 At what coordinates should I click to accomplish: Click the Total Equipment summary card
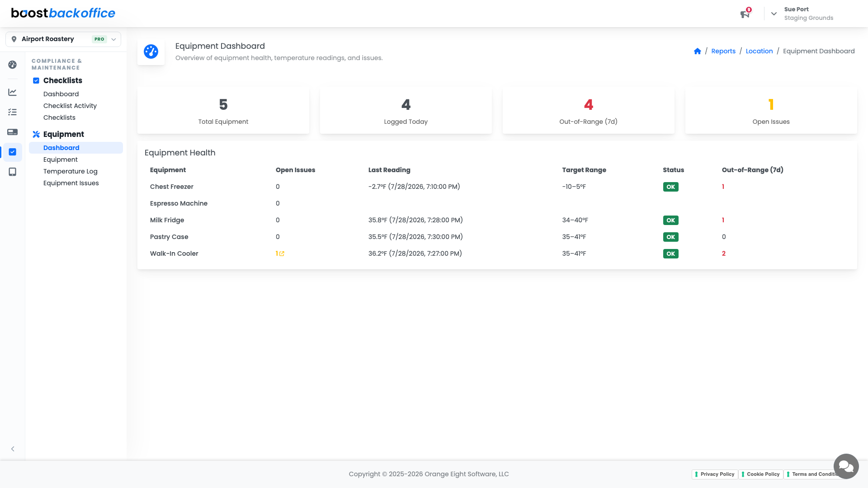click(x=223, y=110)
